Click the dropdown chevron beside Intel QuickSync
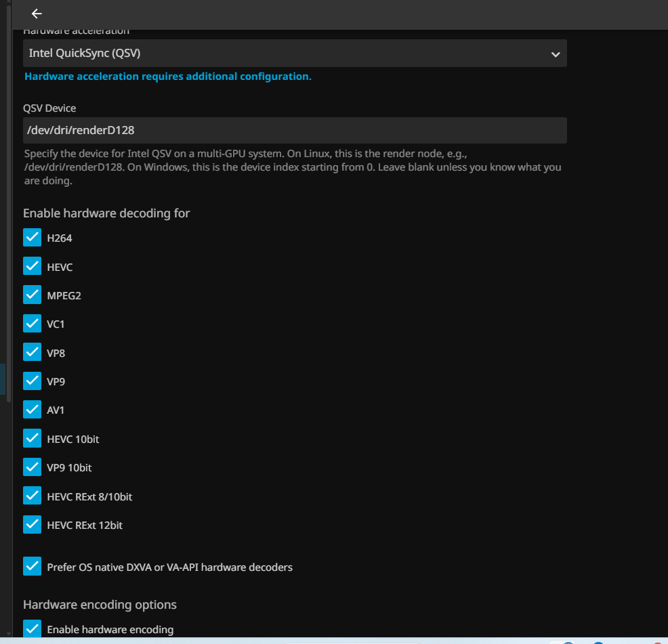The image size is (668, 644). point(555,53)
